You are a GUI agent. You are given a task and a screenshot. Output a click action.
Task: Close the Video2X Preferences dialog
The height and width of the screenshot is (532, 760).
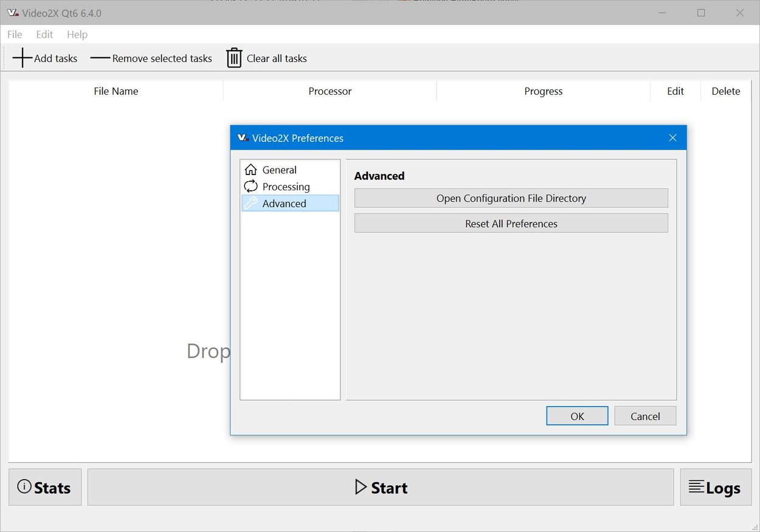[x=672, y=138]
